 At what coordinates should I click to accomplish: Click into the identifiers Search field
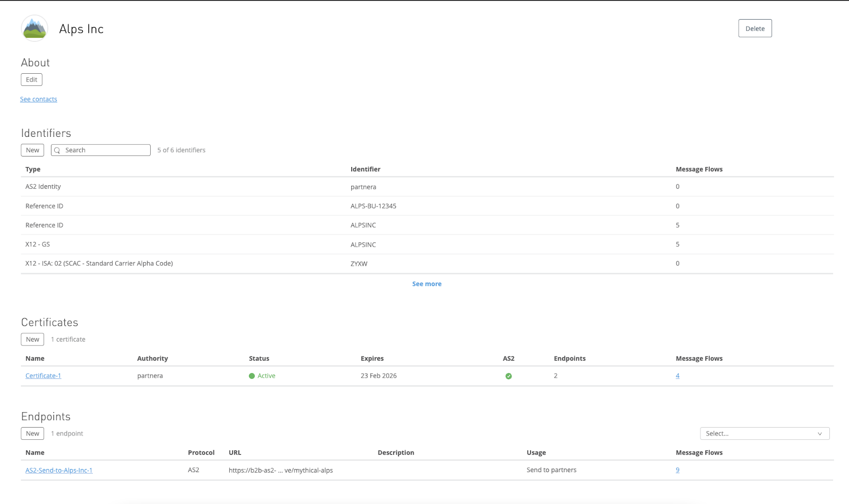(101, 150)
